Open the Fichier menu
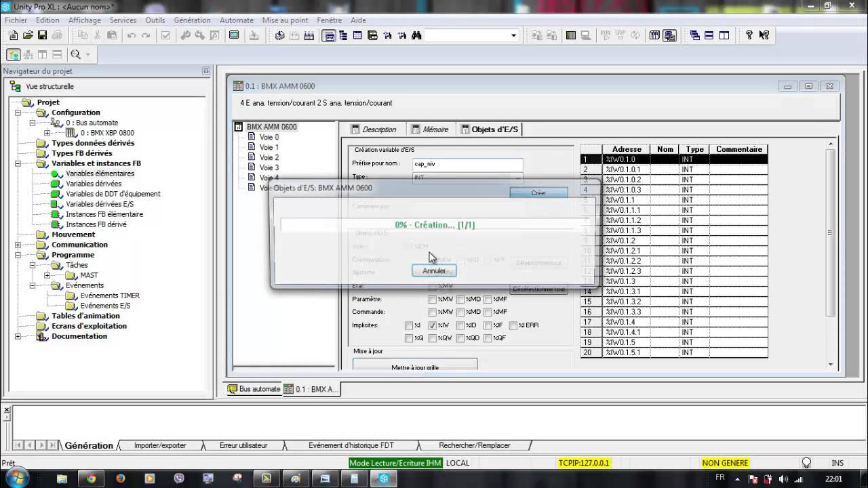Viewport: 868px width, 488px height. coord(16,20)
